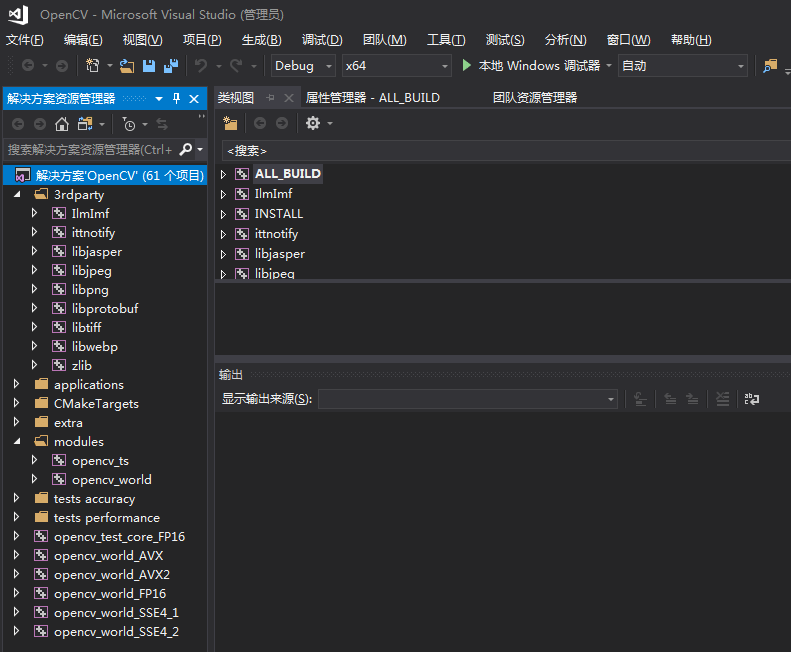Click the New Project toolbar icon

tap(93, 66)
